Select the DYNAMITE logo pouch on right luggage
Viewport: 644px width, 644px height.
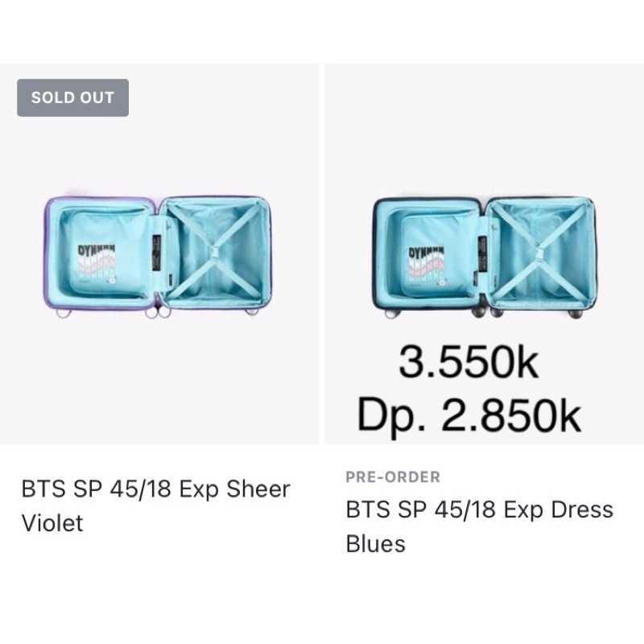425,262
